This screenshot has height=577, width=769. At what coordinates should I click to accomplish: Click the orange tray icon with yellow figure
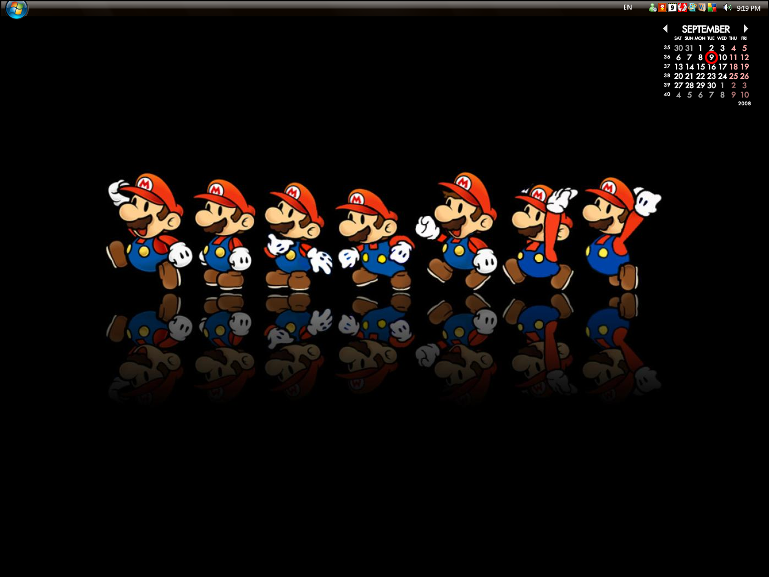click(662, 7)
